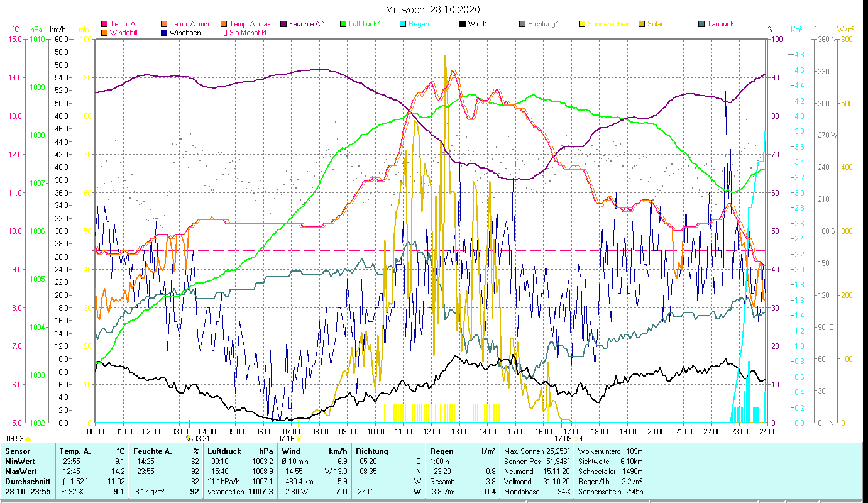Select the 'Temp. A. max' legend label
This screenshot has height=503, width=868.
[x=250, y=25]
